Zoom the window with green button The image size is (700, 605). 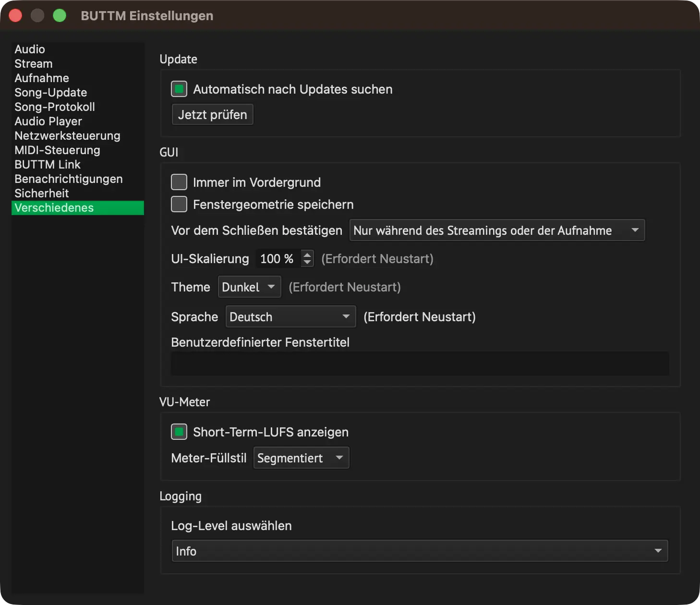[x=60, y=16]
